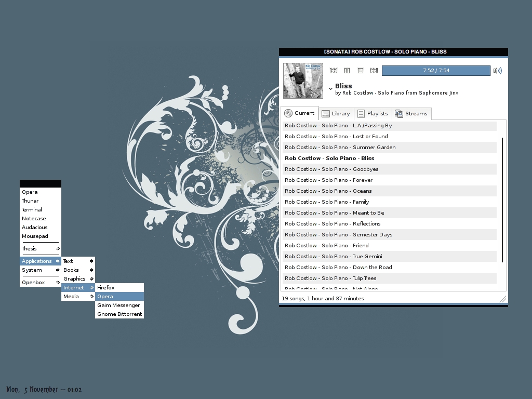Select song Family

(390, 202)
